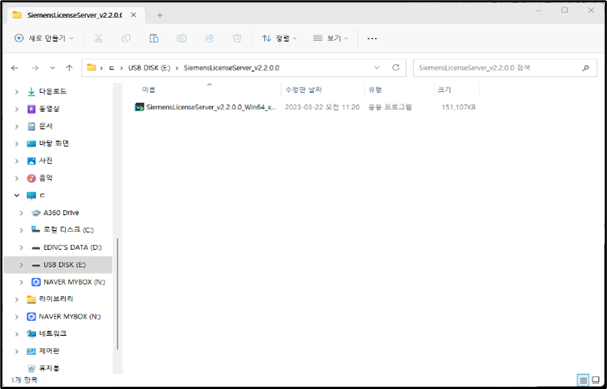Select 라이브러리 in navigation pane

(56, 299)
